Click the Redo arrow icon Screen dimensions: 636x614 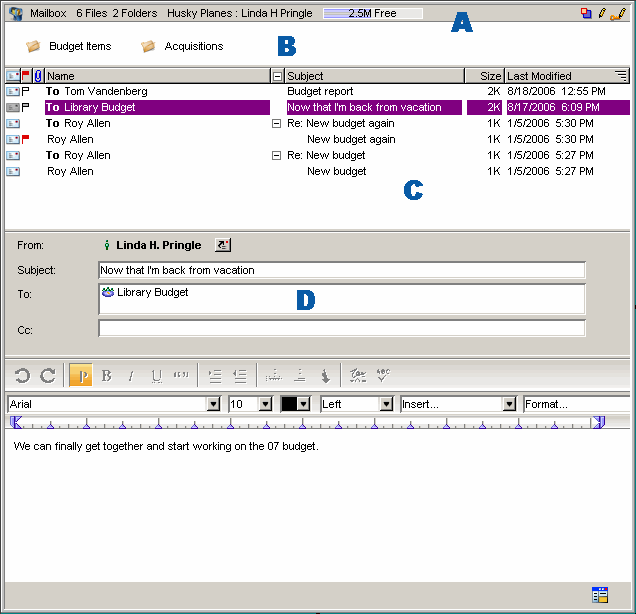pos(47,376)
